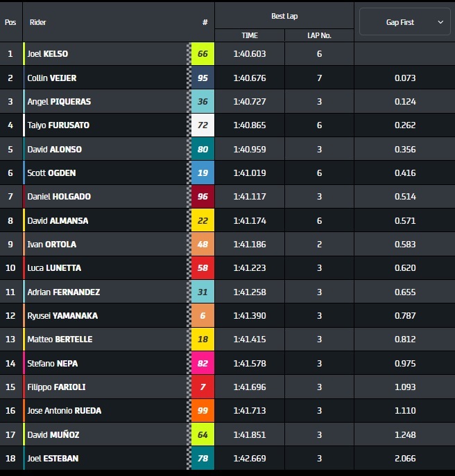Click the LAP No. column header
The width and height of the screenshot is (455, 476).
click(x=319, y=35)
